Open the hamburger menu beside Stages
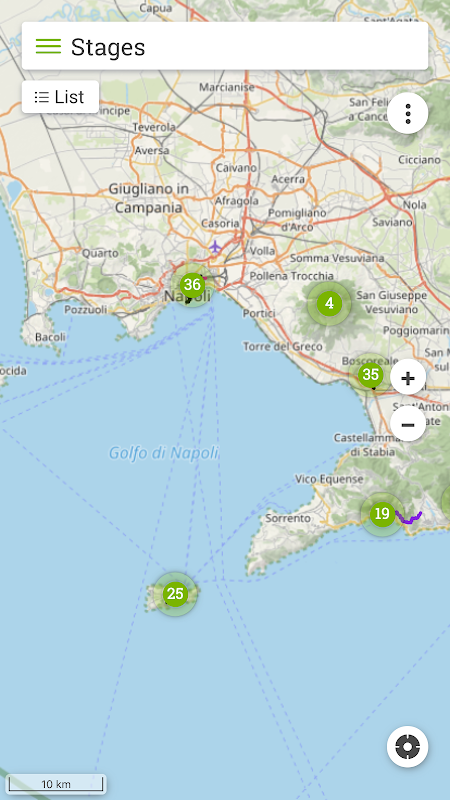Screen dimensions: 450x800 point(48,46)
